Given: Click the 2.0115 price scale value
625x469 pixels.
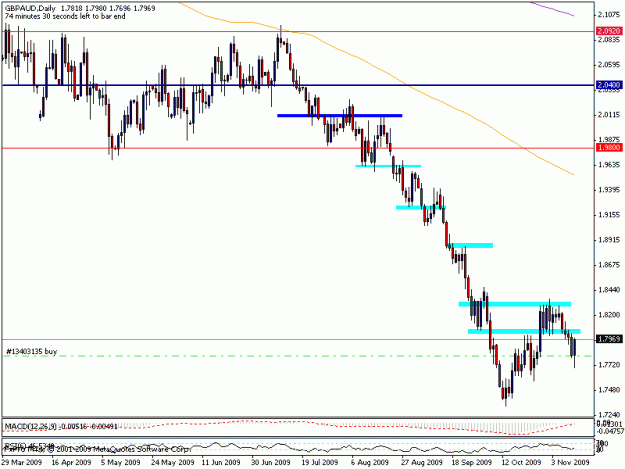Looking at the screenshot, I should point(609,115).
